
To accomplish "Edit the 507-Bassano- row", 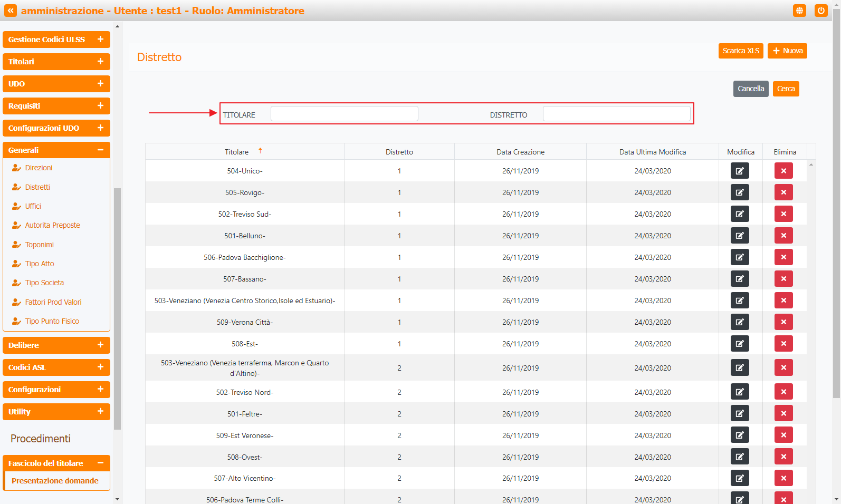I will 739,279.
